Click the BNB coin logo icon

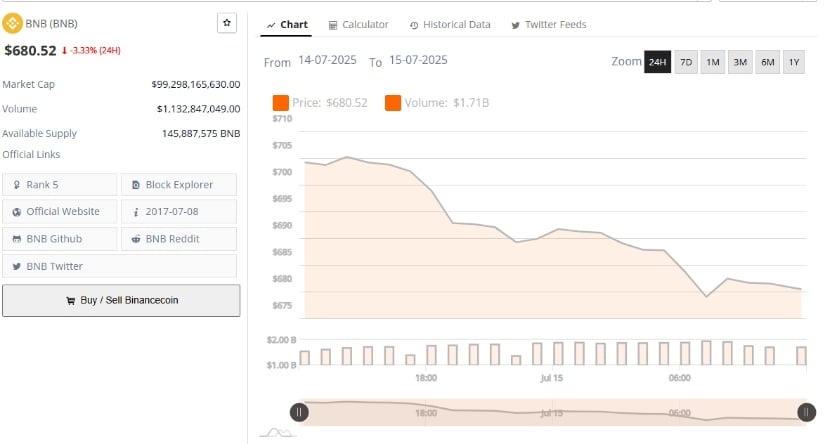(x=12, y=23)
